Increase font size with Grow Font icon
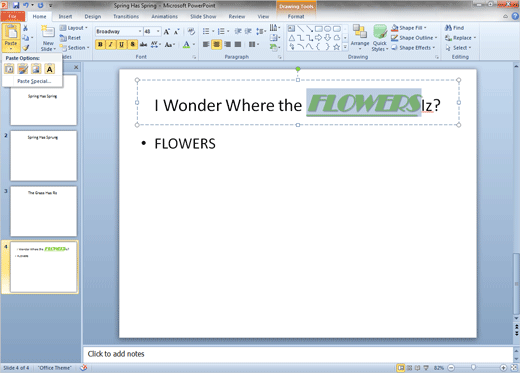520x373 pixels. 166,31
